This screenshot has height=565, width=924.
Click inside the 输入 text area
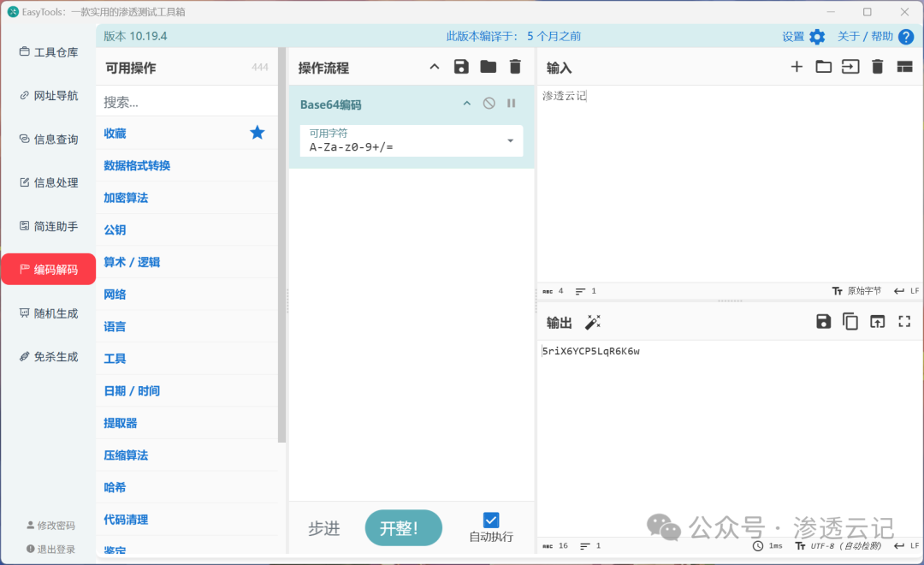click(x=730, y=184)
